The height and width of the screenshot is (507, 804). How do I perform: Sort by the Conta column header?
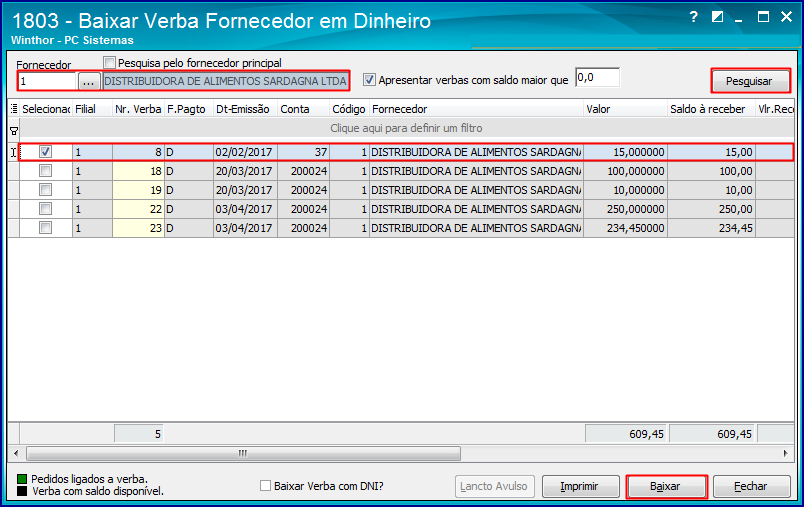pos(304,109)
